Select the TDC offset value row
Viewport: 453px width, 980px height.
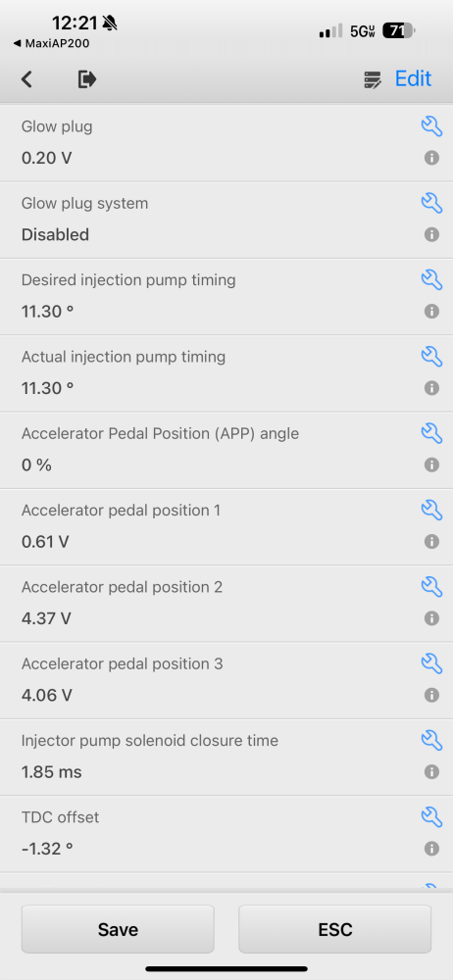click(226, 834)
